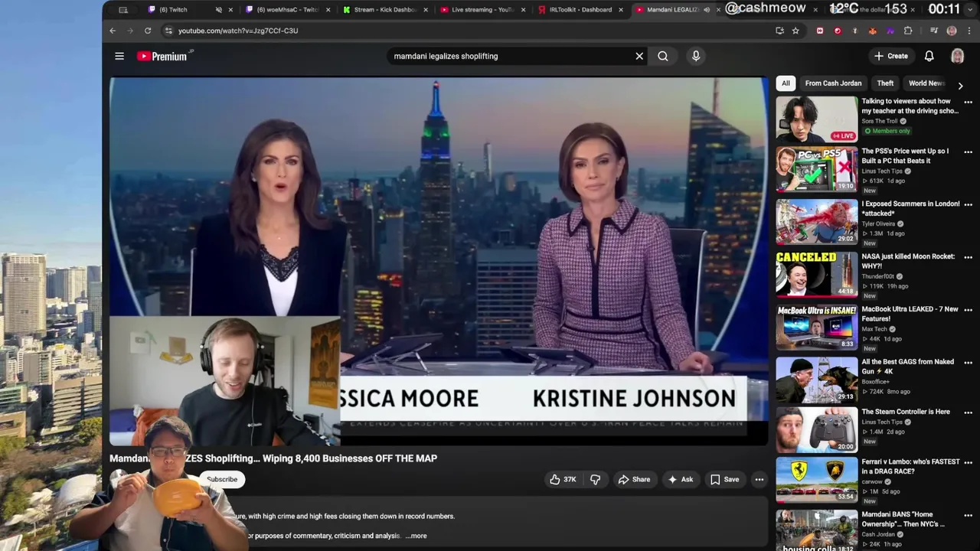
Task: Open options for the MacBook Ultra LEAKED video
Action: click(968, 310)
